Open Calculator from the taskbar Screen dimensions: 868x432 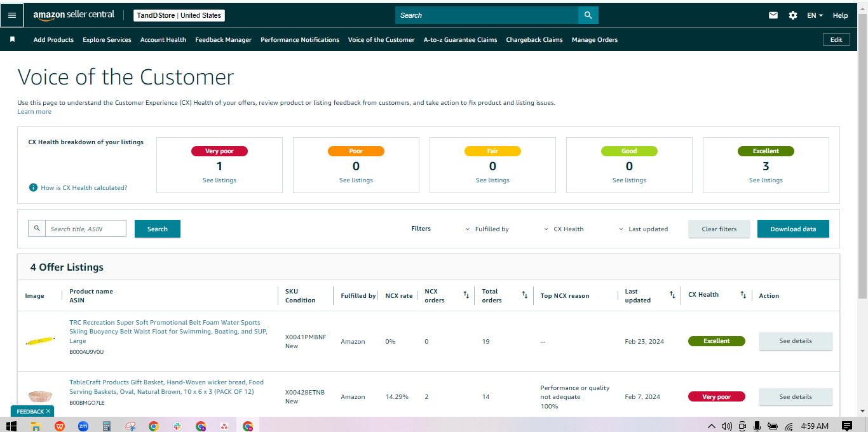point(107,426)
